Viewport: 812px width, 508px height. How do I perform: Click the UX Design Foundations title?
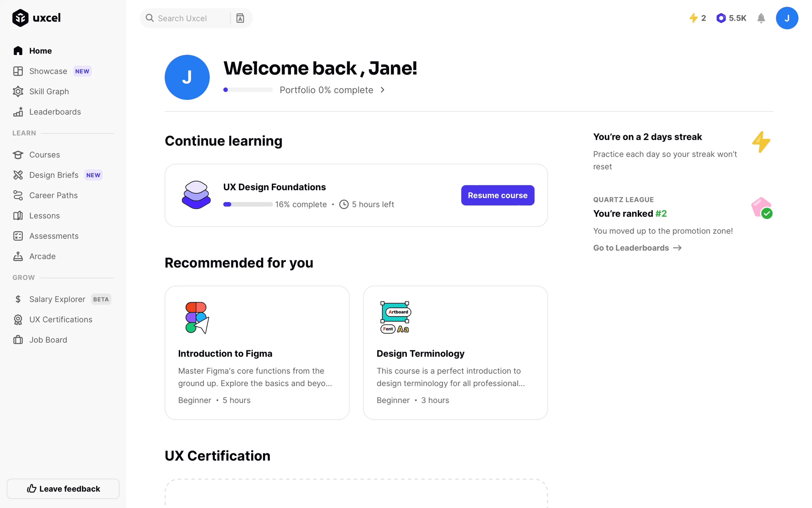click(274, 187)
